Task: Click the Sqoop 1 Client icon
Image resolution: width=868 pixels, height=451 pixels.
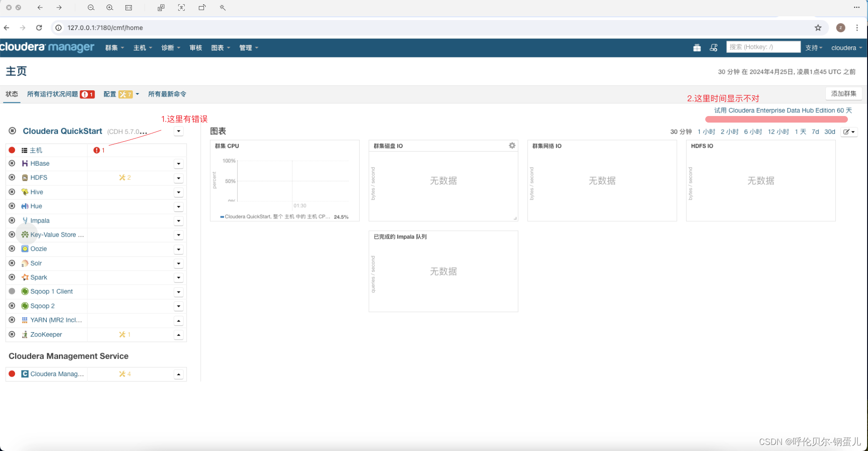Action: click(x=25, y=291)
